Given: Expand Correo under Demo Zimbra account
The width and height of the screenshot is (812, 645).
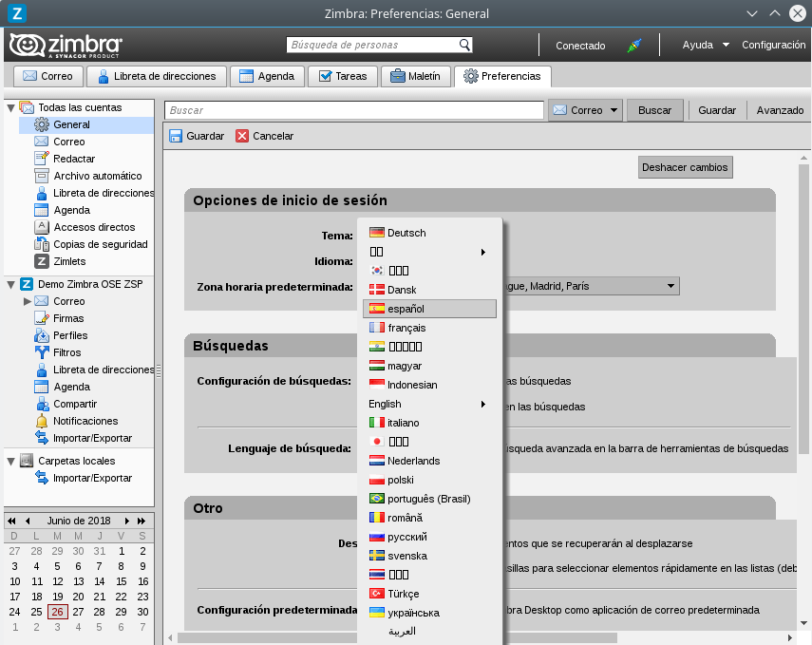Looking at the screenshot, I should tap(28, 301).
